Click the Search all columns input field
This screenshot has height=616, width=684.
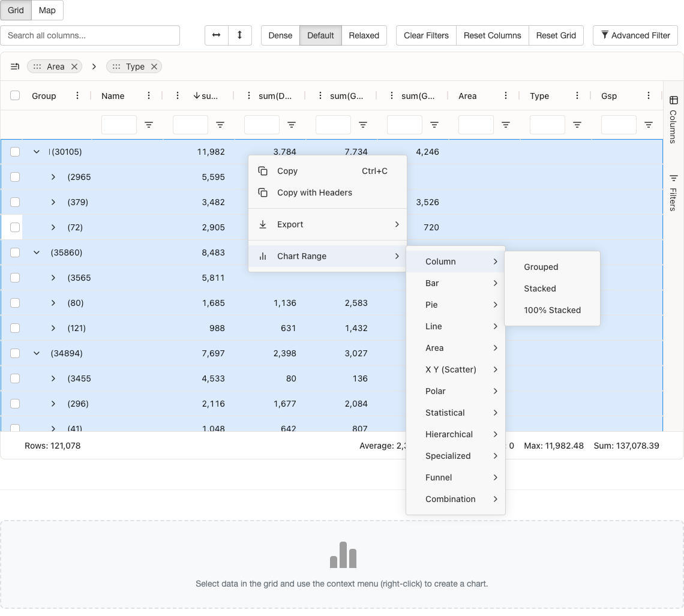[x=90, y=35]
